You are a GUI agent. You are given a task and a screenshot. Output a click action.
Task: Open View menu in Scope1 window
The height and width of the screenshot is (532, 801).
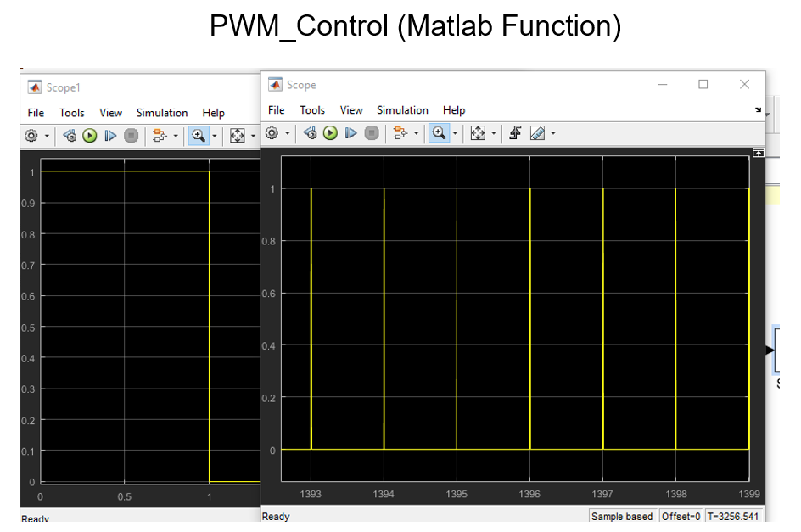click(110, 113)
